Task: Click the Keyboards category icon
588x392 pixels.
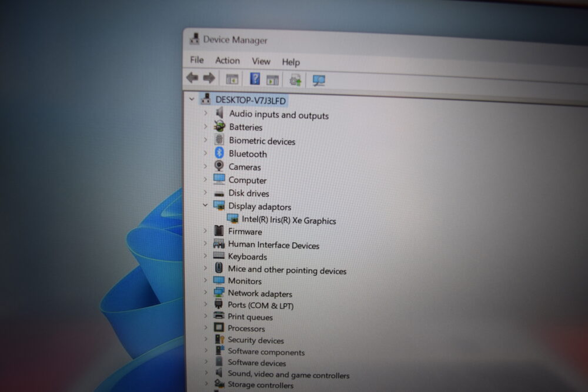Action: click(x=219, y=256)
